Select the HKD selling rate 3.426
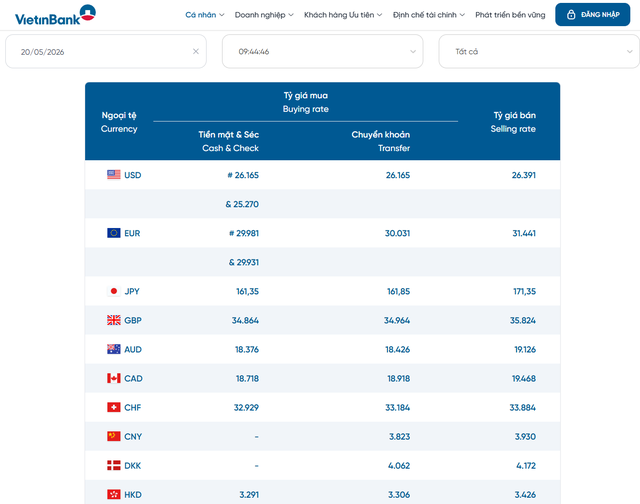This screenshot has height=504, width=640. click(x=525, y=495)
